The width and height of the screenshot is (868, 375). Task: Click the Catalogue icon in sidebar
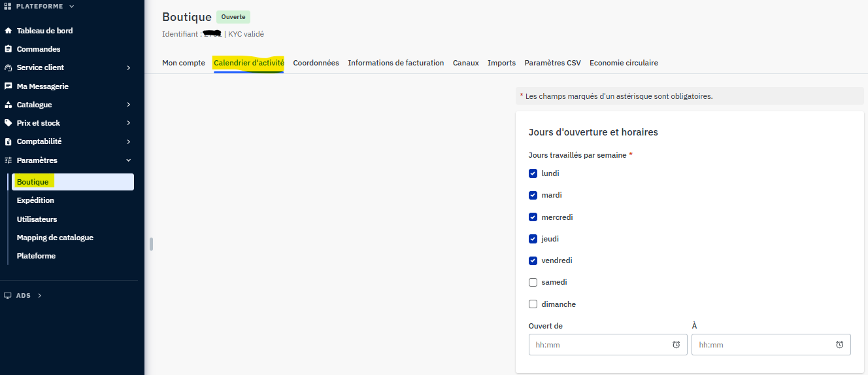pos(8,105)
